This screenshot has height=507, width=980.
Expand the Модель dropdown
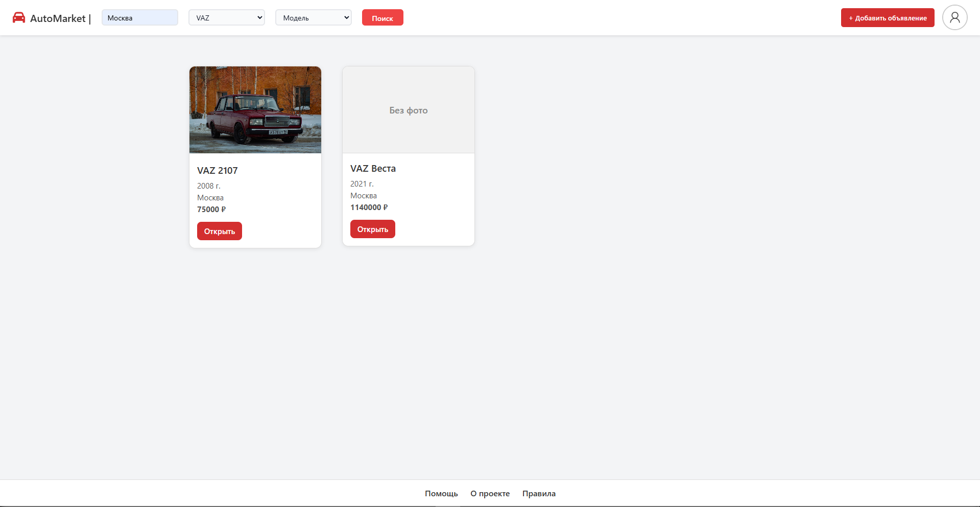313,18
